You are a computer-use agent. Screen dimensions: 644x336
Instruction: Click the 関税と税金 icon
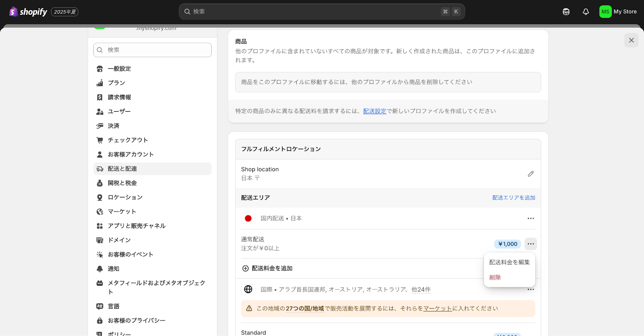(x=100, y=183)
